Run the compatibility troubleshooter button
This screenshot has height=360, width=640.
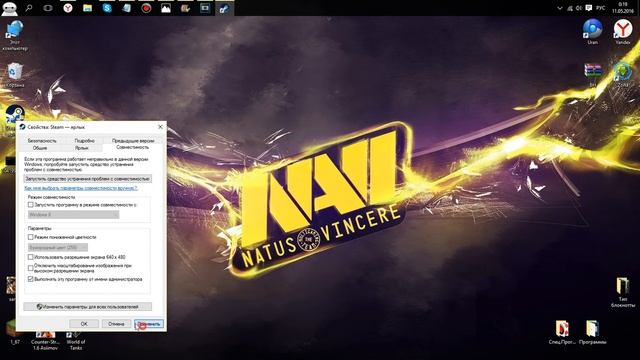pyautogui.click(x=88, y=179)
